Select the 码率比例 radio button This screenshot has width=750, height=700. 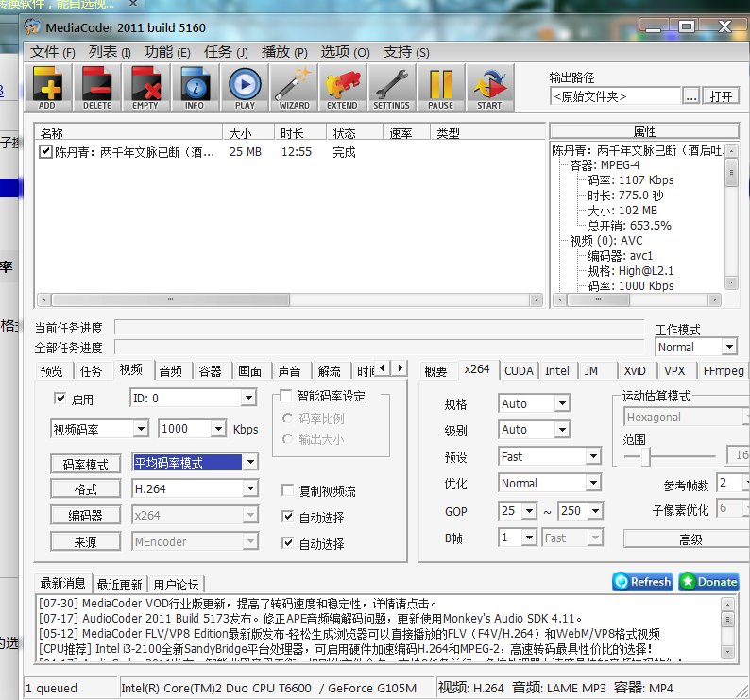pyautogui.click(x=287, y=418)
